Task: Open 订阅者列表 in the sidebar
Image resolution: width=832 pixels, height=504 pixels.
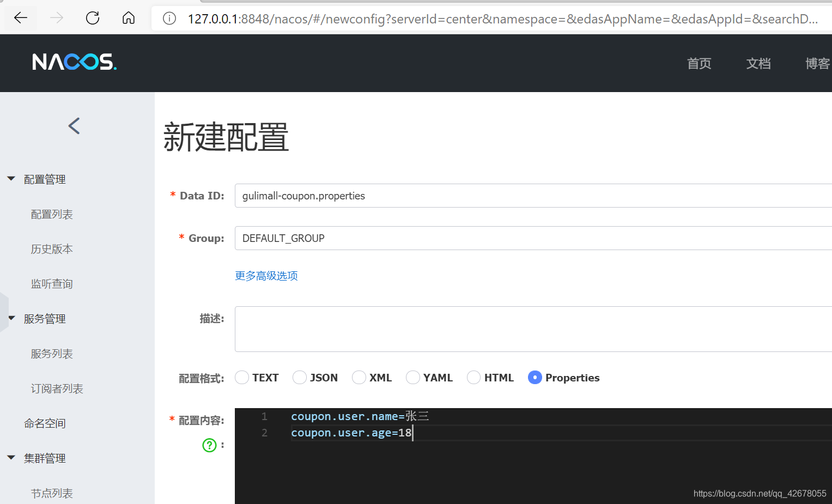Action: [x=57, y=388]
